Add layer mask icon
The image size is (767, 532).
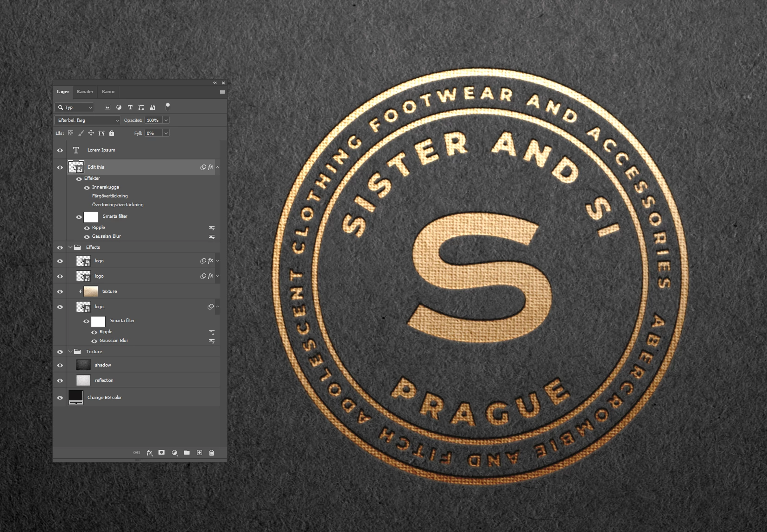(x=161, y=453)
